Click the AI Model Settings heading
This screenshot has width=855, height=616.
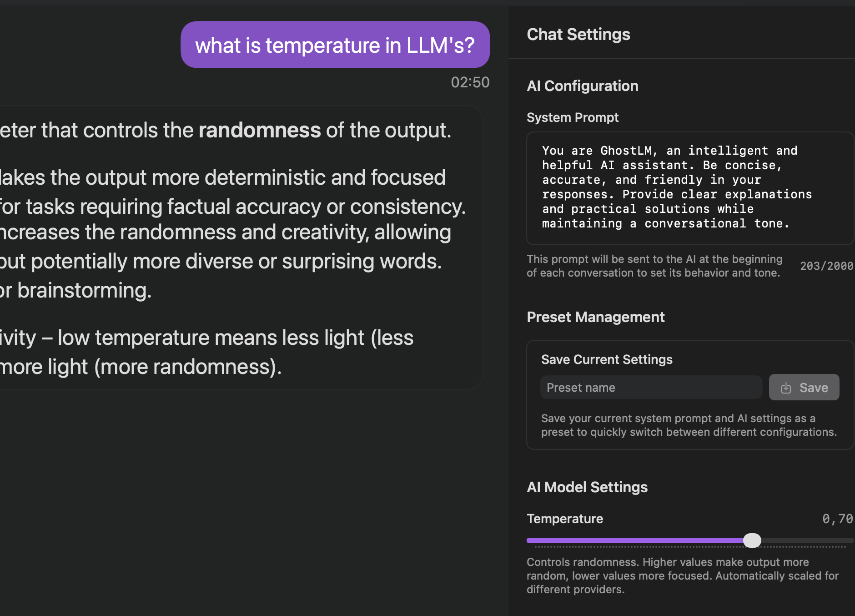587,487
